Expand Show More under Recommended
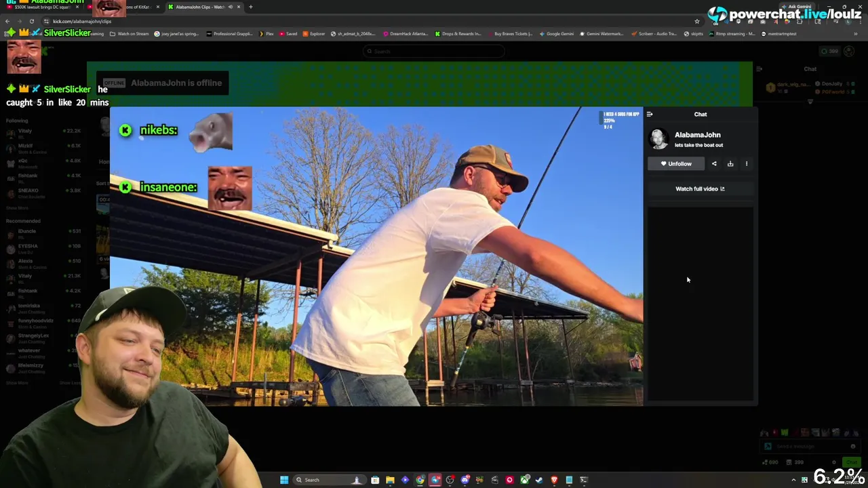This screenshot has height=488, width=868. (x=18, y=383)
